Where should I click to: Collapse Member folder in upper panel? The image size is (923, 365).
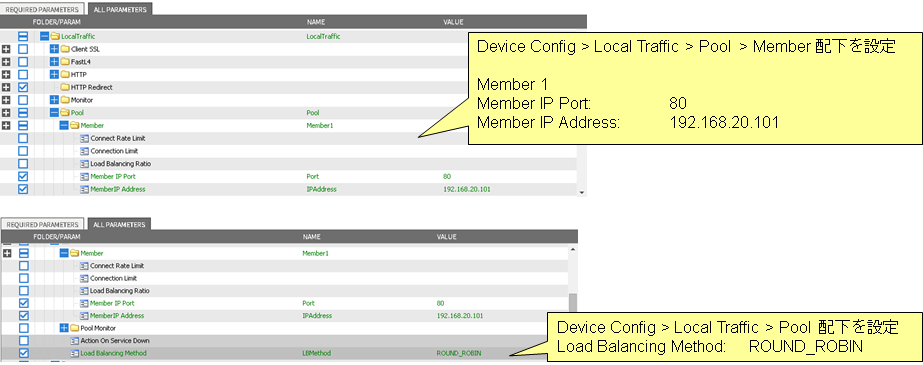point(64,125)
